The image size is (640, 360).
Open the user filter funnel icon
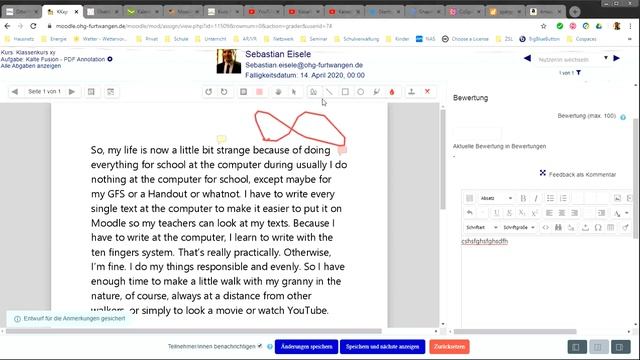click(x=578, y=73)
